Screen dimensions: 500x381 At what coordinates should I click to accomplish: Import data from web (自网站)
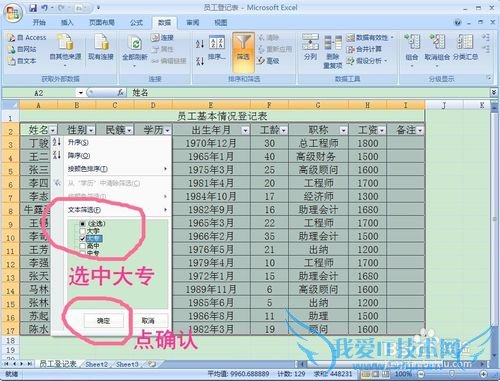tap(22, 49)
